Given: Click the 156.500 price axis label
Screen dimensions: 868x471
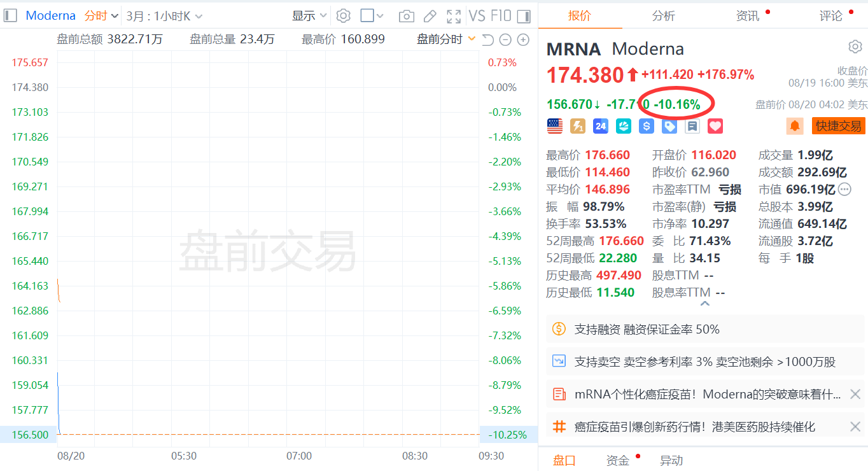Looking at the screenshot, I should (x=29, y=435).
